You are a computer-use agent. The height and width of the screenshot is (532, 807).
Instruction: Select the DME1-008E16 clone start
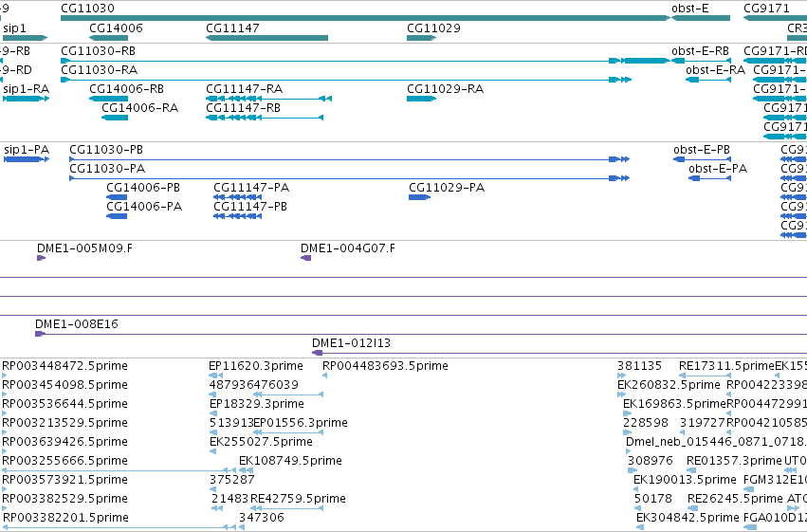tap(40, 334)
